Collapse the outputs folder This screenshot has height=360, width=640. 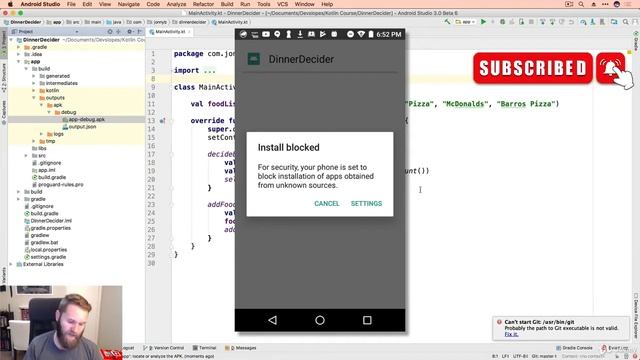[x=34, y=98]
